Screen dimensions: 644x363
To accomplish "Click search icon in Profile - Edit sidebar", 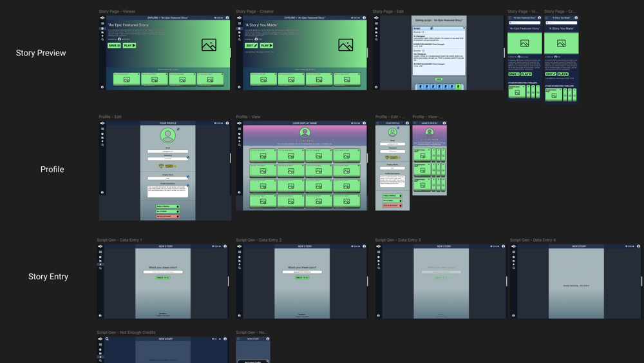I will pyautogui.click(x=102, y=144).
